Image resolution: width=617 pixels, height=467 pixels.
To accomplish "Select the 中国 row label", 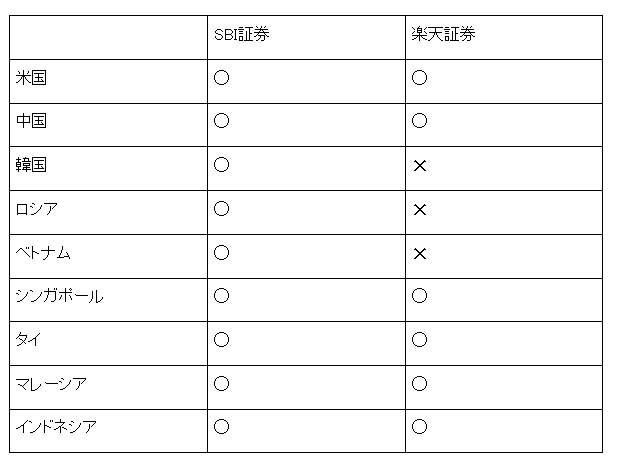I will 32,121.
